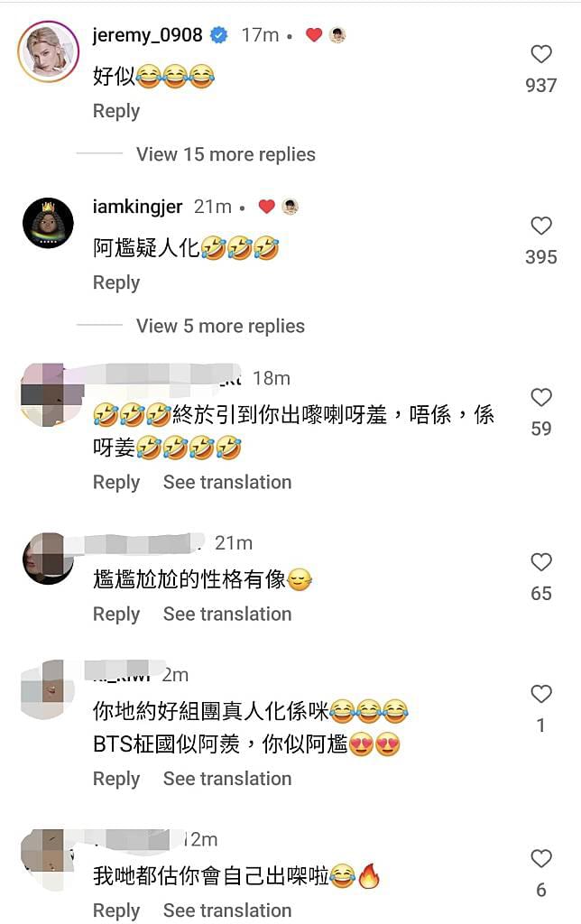Expand View 5 more replies

(220, 326)
